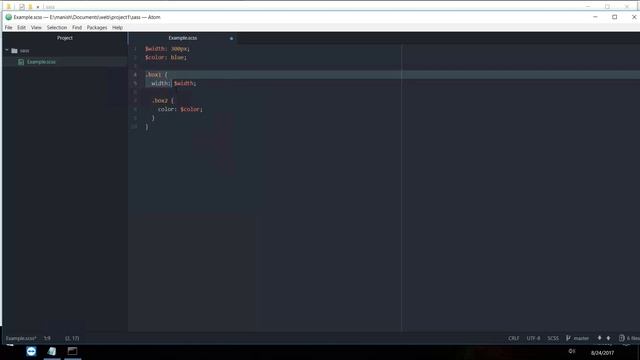Click the Atom app icon in title bar
The image size is (640, 360).
(x=9, y=17)
